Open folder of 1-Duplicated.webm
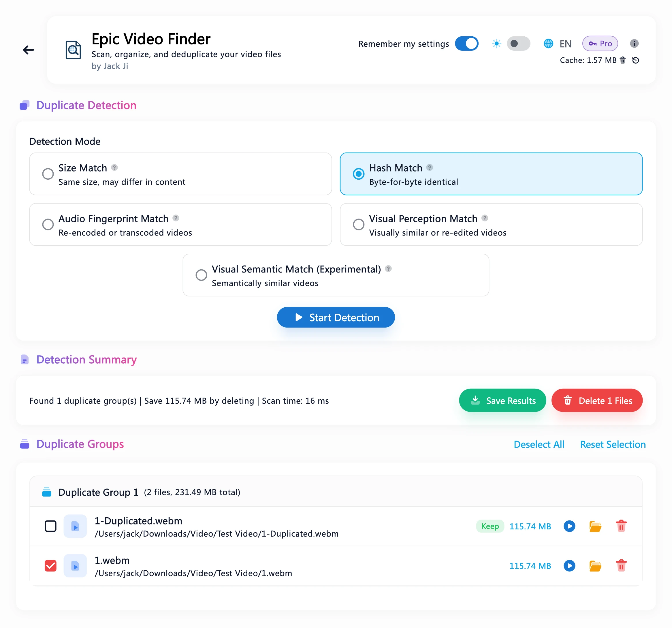The image size is (672, 628). 595,526
